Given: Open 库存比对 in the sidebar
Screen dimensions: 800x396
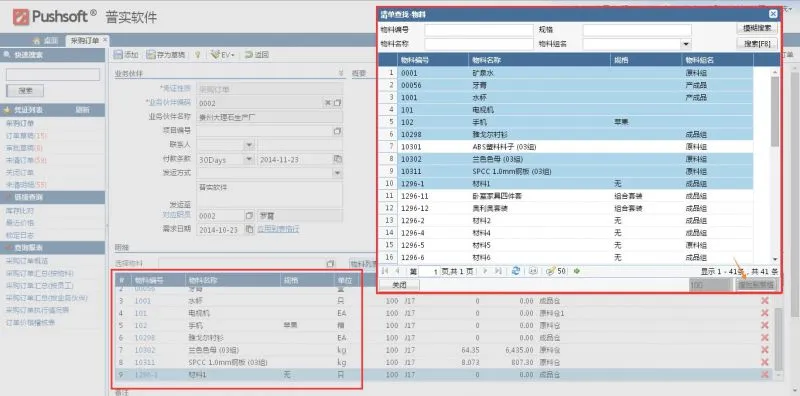Looking at the screenshot, I should point(20,210).
